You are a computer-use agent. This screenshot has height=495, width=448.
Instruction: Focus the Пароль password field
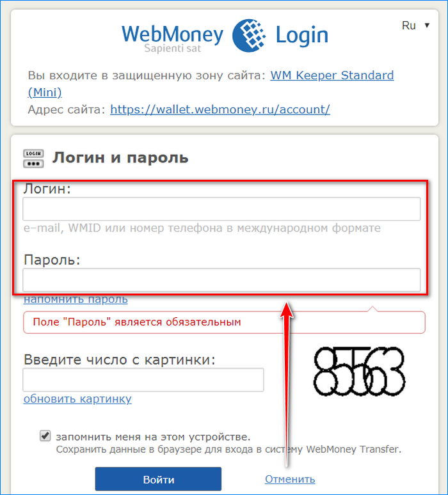[221, 279]
